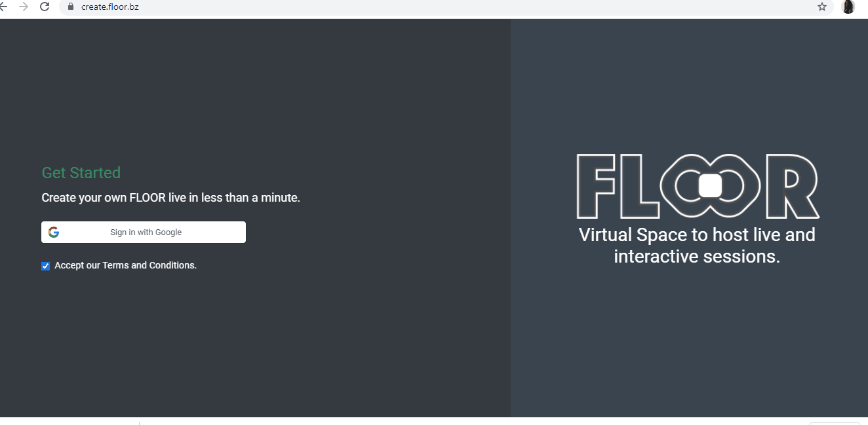
Task: Select the 'Virtual Space to host live' tagline
Action: tap(697, 234)
